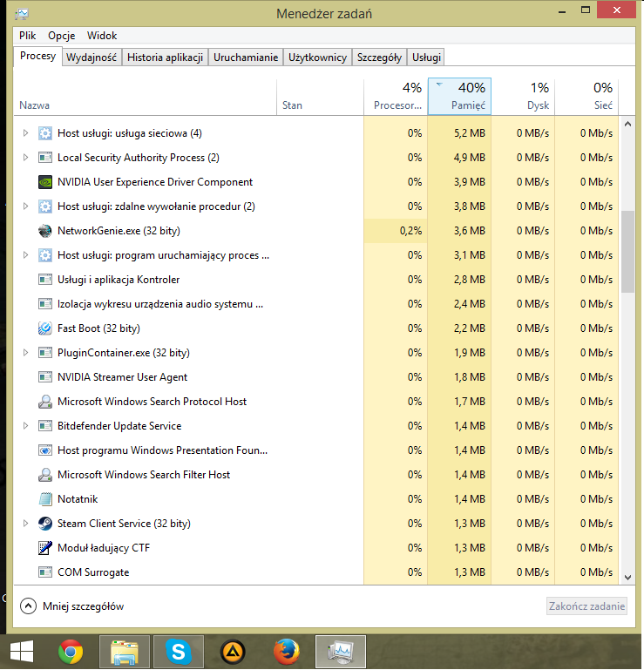Click the Task Manager taskbar icon

pos(341,652)
